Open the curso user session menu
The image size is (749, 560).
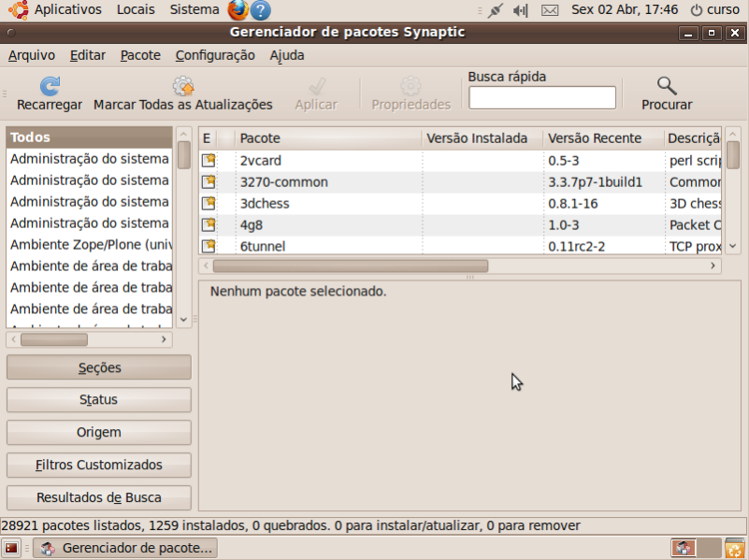pos(715,9)
